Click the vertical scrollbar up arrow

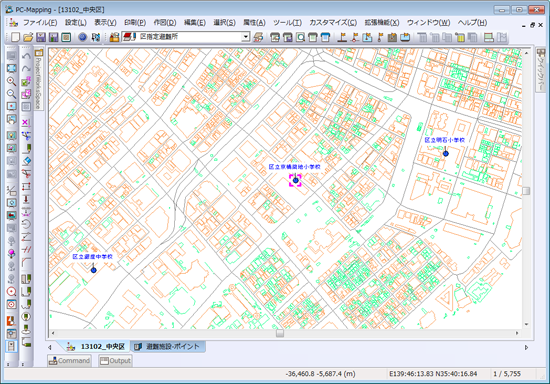[x=526, y=53]
